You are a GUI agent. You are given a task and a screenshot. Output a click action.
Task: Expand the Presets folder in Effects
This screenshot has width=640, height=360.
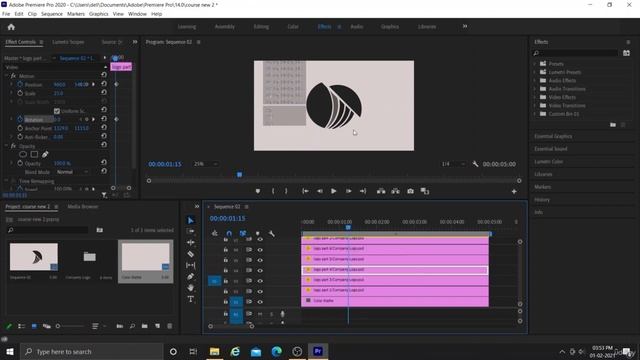coord(535,64)
